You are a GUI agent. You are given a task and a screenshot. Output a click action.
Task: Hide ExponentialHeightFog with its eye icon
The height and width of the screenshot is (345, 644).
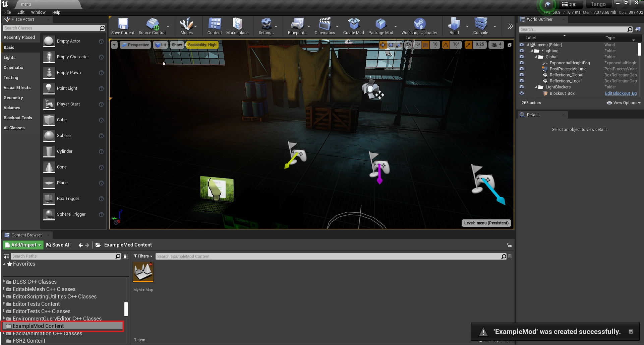pyautogui.click(x=522, y=63)
